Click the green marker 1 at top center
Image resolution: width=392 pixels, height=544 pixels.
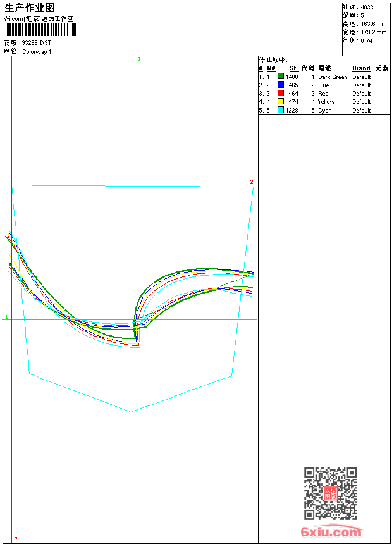coord(139,59)
